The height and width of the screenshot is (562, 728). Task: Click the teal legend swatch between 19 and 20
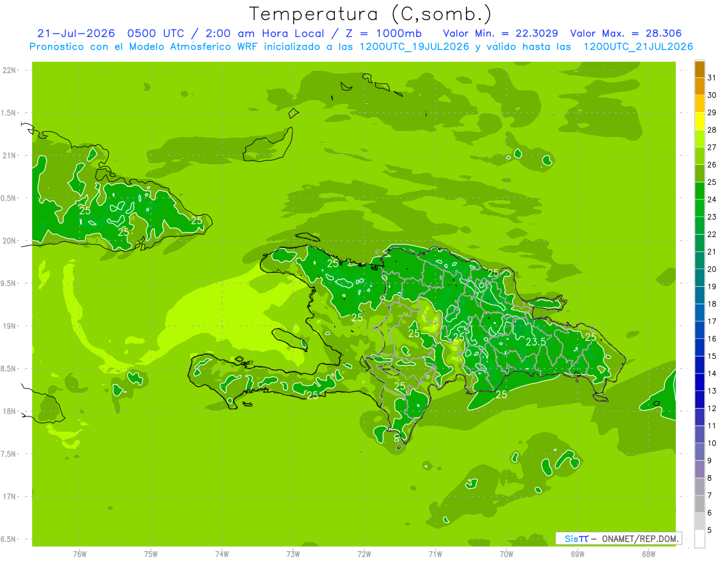(x=699, y=278)
